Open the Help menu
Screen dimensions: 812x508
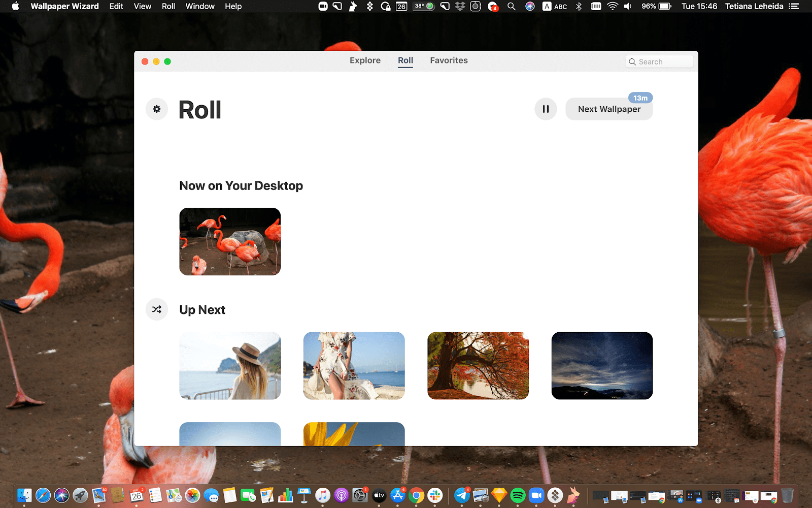click(233, 7)
